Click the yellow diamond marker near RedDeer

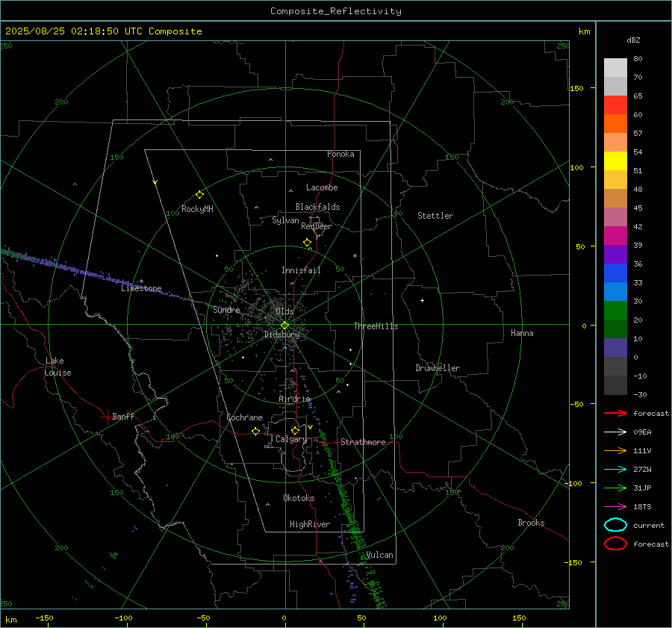pos(307,243)
